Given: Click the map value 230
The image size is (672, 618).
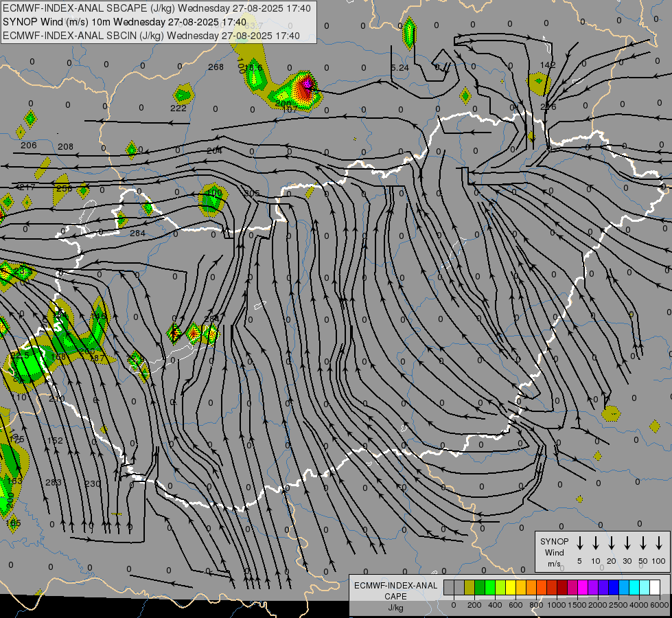Looking at the screenshot, I should (x=92, y=484).
